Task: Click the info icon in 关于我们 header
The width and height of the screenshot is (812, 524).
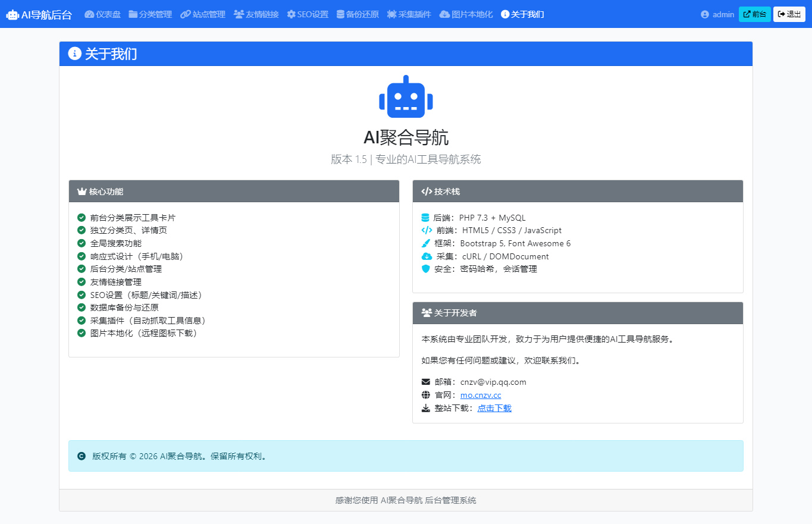Action: (x=74, y=54)
